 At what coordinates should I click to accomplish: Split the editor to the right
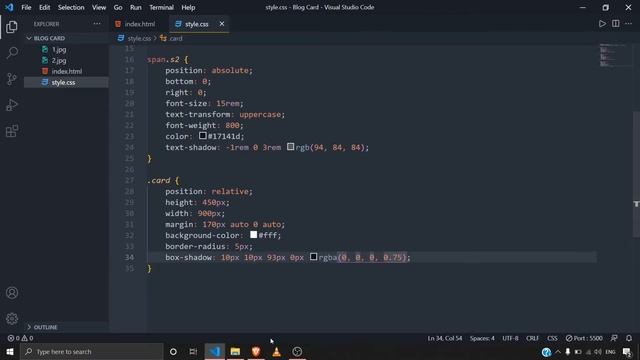pos(616,24)
